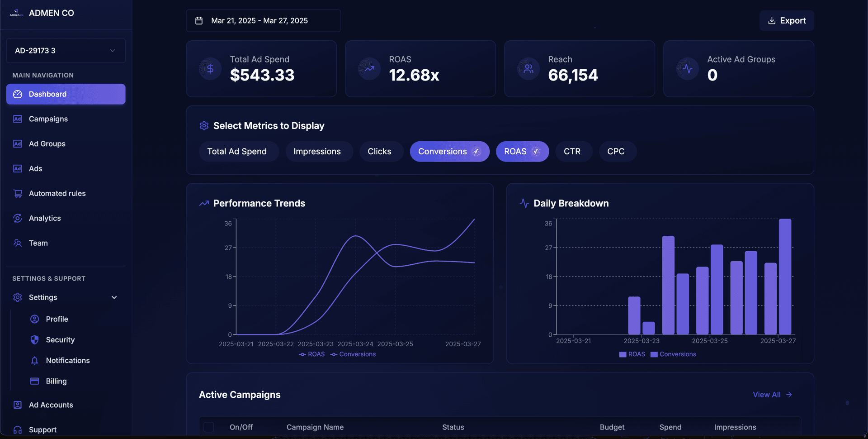Open the Billing settings page
The height and width of the screenshot is (439, 868).
pyautogui.click(x=55, y=381)
